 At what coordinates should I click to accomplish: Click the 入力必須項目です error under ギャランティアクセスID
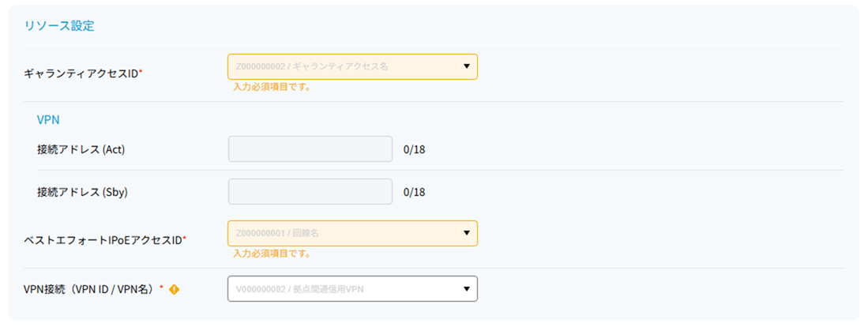click(271, 88)
